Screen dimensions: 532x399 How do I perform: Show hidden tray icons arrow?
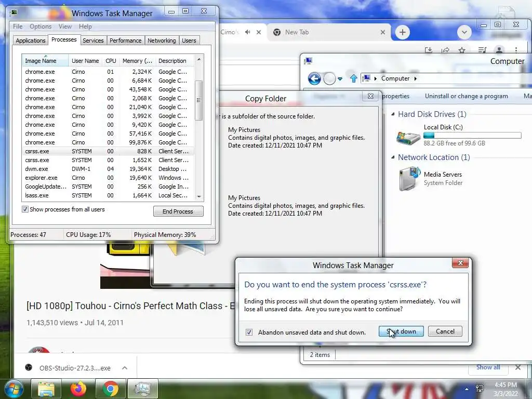[467, 389]
